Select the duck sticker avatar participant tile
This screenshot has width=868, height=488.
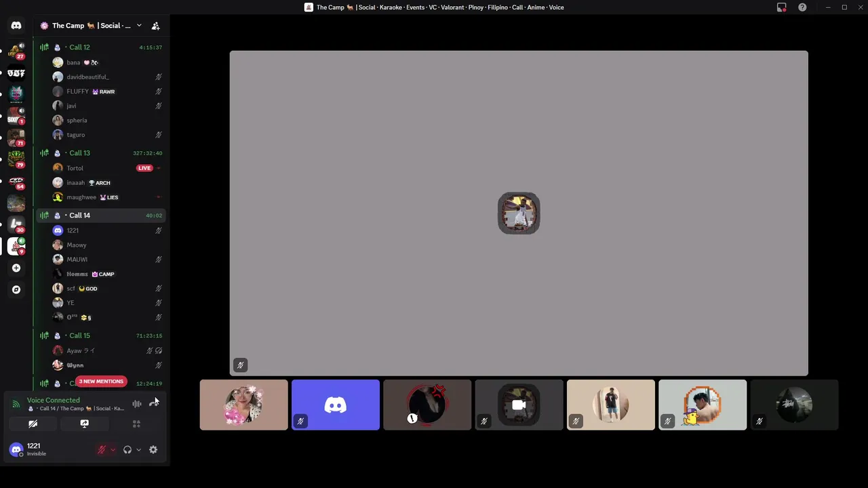point(703,405)
